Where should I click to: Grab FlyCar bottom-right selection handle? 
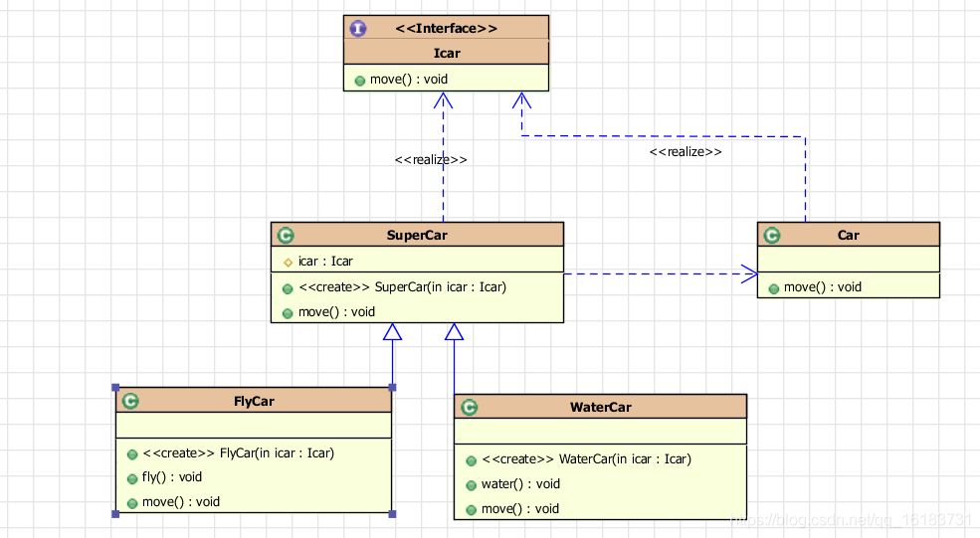coord(393,514)
